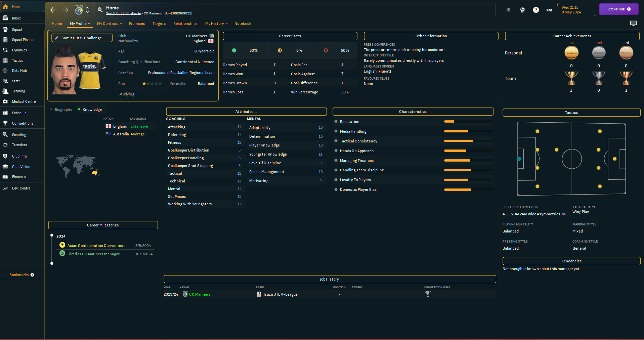Expand the My Profile dropdown
Screen dimensions: 644x340
tap(80, 24)
